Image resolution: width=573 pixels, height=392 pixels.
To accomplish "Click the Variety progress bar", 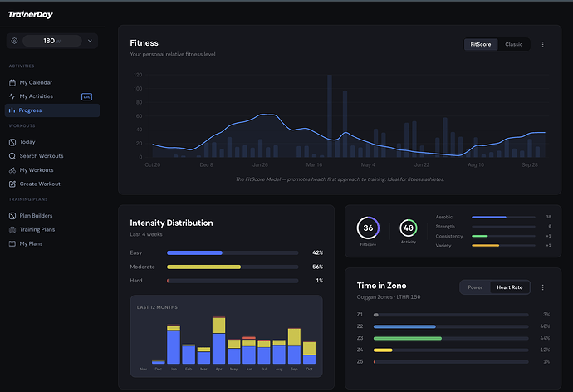I will point(503,246).
